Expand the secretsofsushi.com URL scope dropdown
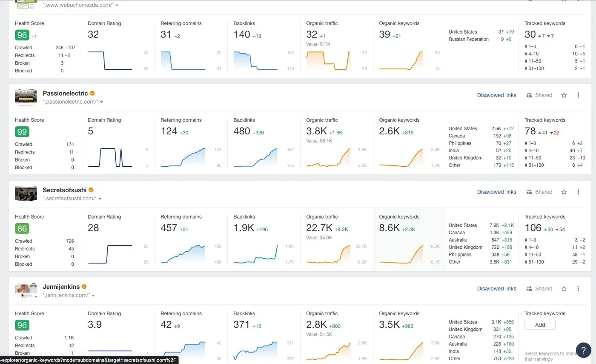The height and width of the screenshot is (364, 596). (100, 199)
